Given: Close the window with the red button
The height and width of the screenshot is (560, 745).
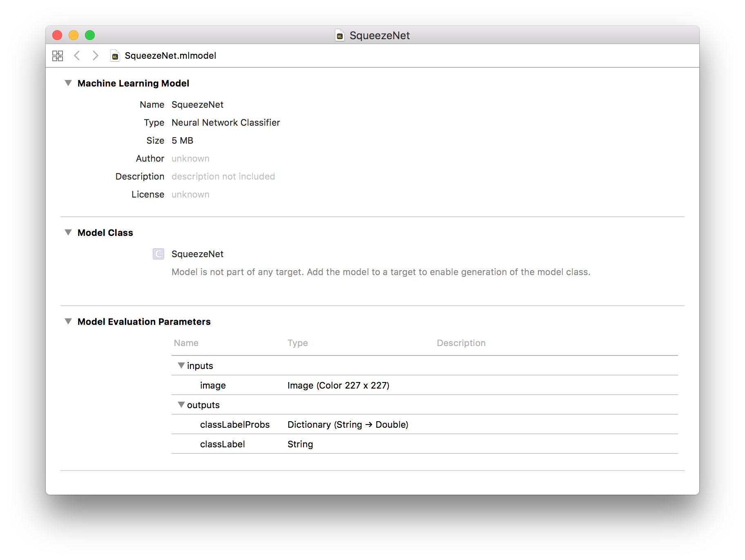Looking at the screenshot, I should coord(57,35).
